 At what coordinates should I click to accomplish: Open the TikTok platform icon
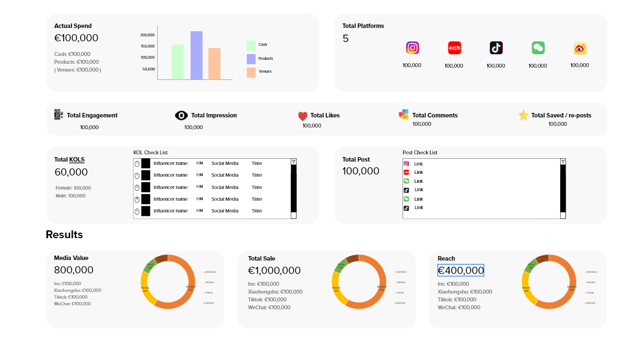tap(496, 48)
